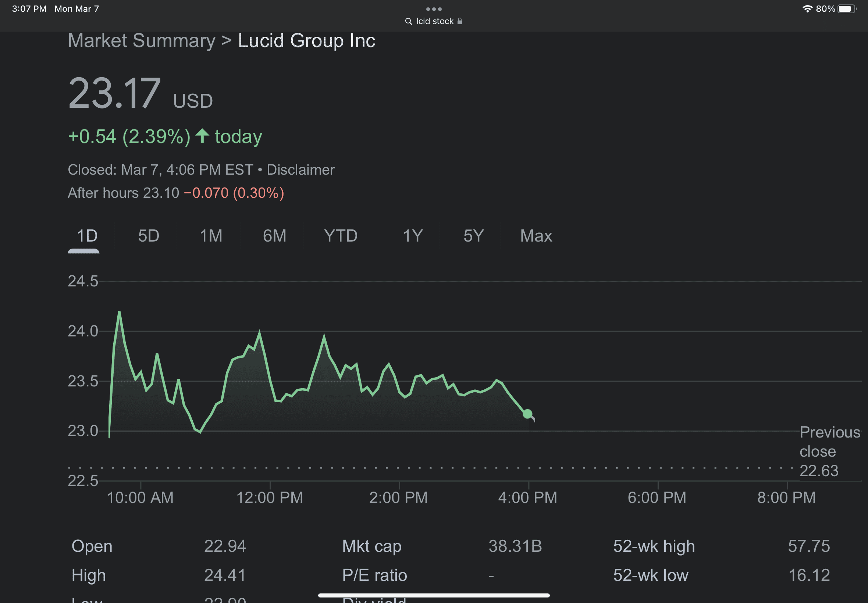Open the Market Summary link
Viewport: 868px width, 603px height.
[141, 41]
